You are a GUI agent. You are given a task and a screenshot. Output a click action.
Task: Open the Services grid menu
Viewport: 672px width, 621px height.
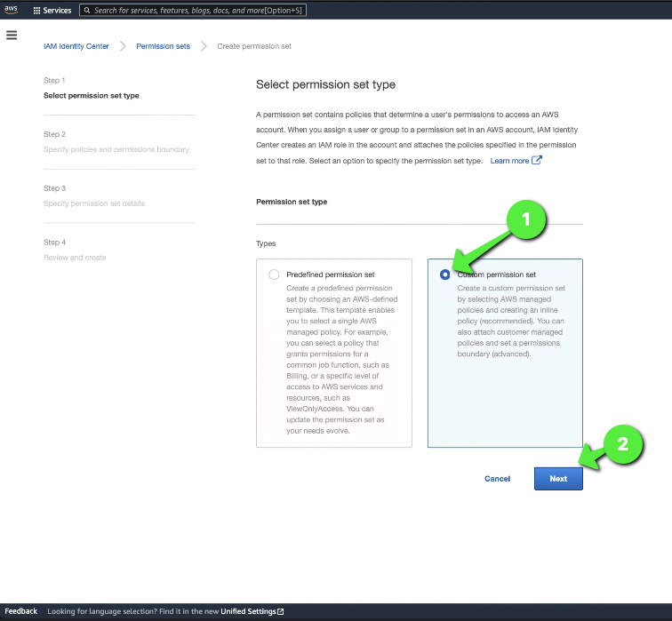[36, 11]
